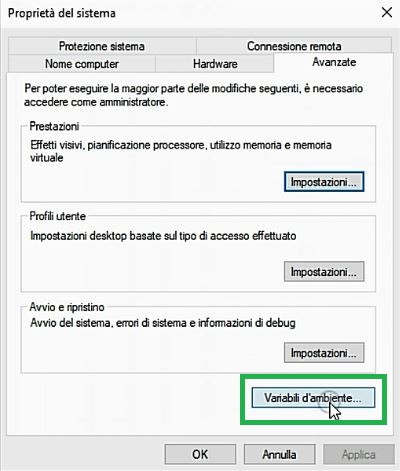Click the Profili utente group heading

(58, 216)
